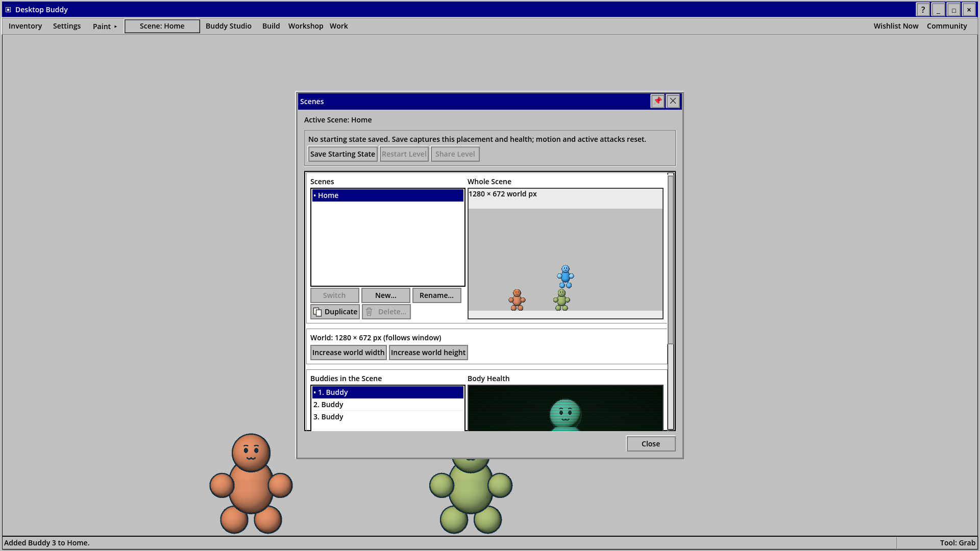The height and width of the screenshot is (551, 980).
Task: Open Buddy Studio
Action: pos(229,26)
